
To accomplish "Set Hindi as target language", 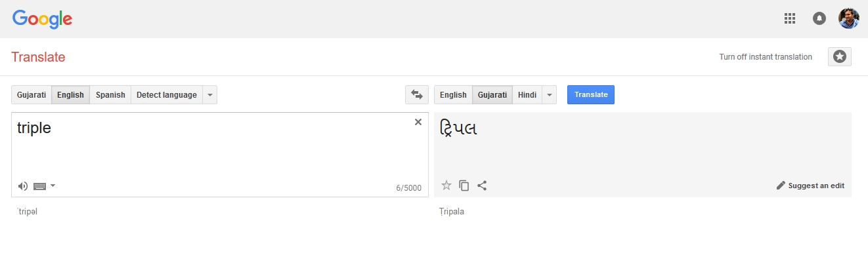I will (527, 94).
